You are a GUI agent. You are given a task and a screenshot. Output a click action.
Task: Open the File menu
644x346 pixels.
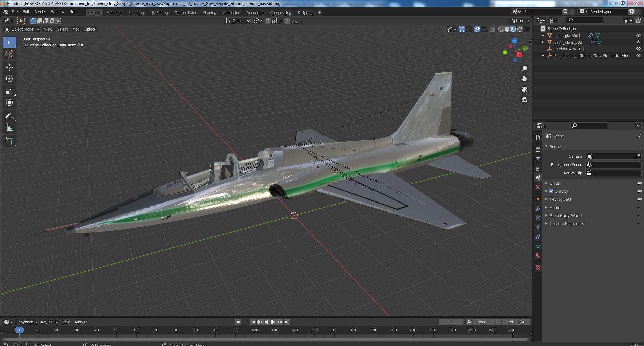tap(15, 12)
